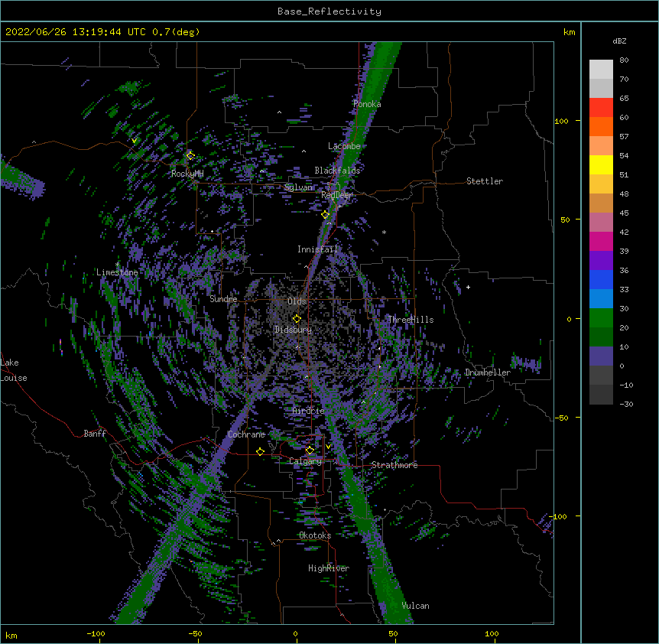The width and height of the screenshot is (659, 644).
Task: Click the yellow marker west of Calgary
Action: tap(260, 451)
